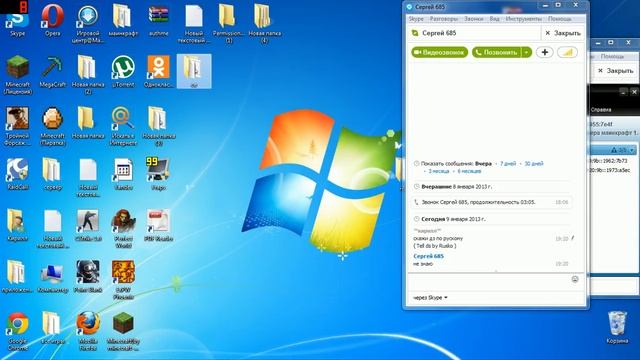Show messages from the last 6 месяцев
The image size is (640, 360).
coord(469,171)
